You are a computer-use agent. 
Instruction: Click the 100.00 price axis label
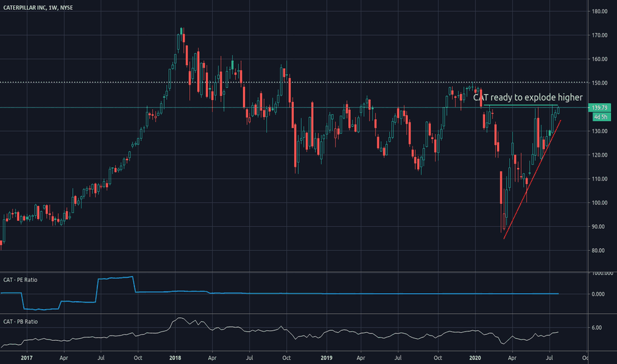[x=600, y=203]
